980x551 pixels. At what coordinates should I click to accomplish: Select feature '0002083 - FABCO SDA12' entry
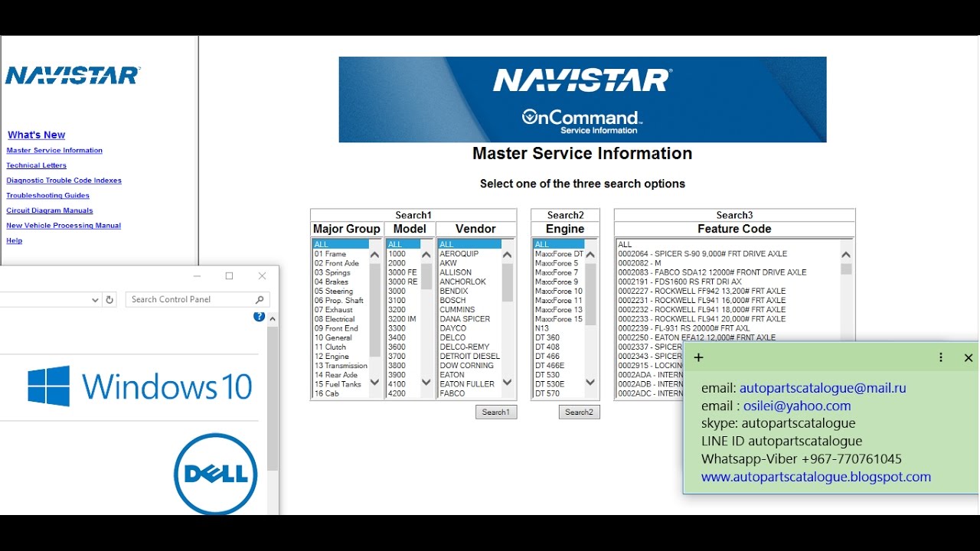[x=728, y=272]
